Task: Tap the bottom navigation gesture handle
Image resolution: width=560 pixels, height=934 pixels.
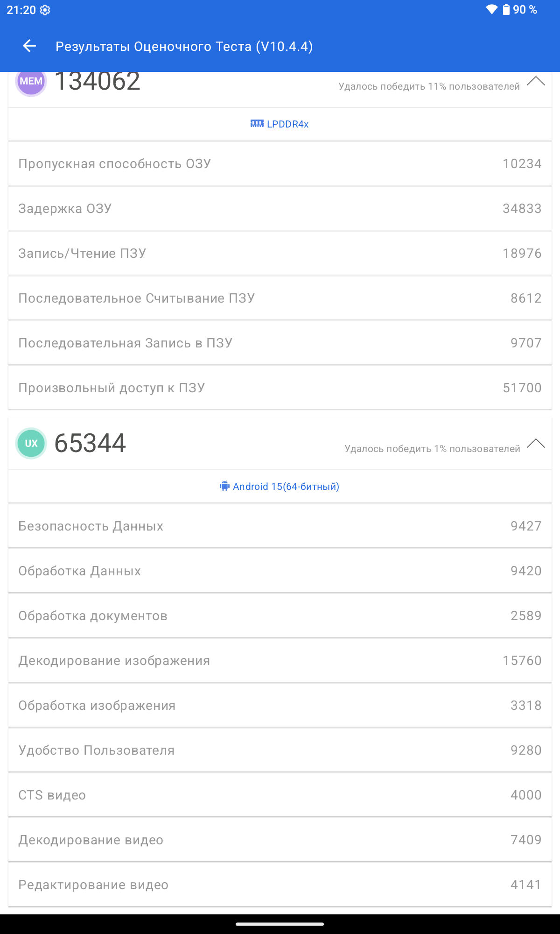Action: click(280, 924)
